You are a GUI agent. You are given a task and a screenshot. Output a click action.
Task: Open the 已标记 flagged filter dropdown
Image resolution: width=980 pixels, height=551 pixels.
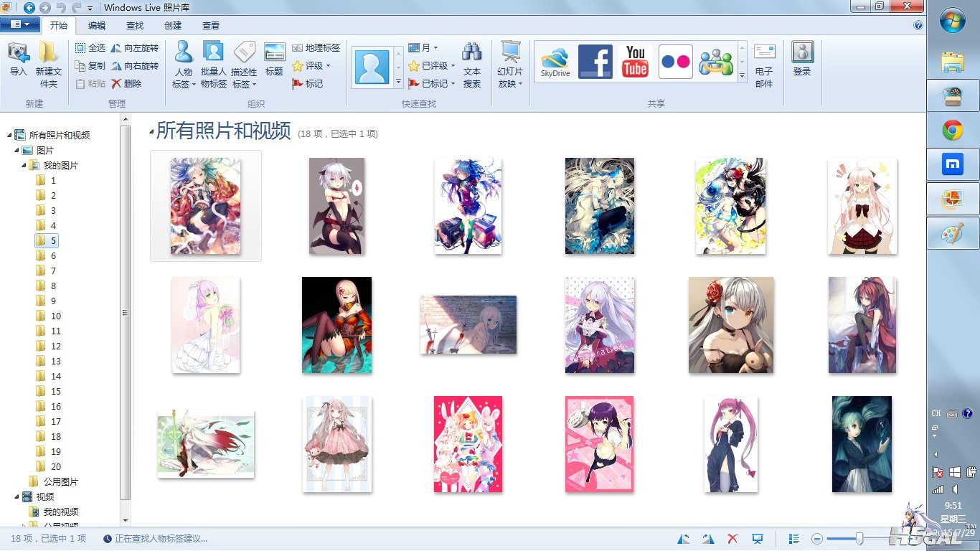432,84
